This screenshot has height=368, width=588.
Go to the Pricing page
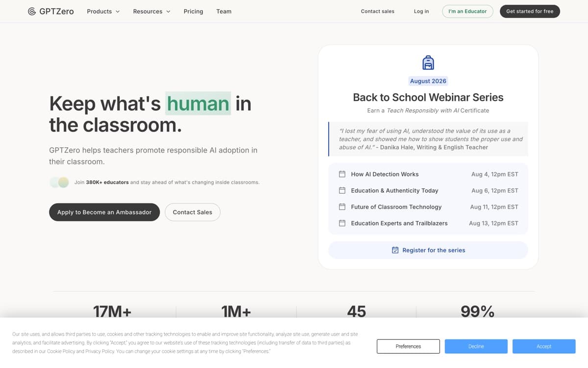pos(194,11)
